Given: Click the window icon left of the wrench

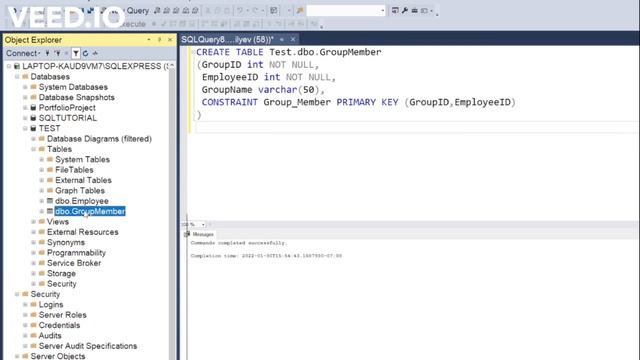Looking at the screenshot, I should (x=395, y=11).
